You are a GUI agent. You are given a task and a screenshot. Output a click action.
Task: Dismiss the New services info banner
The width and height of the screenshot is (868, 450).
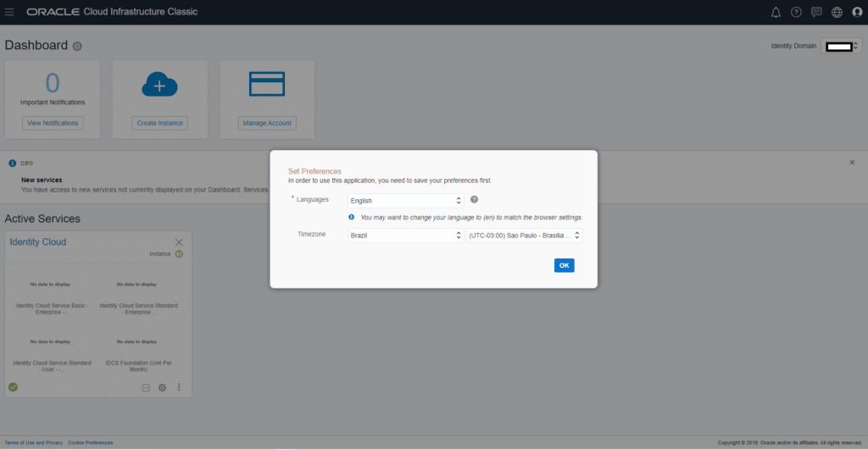pyautogui.click(x=852, y=162)
